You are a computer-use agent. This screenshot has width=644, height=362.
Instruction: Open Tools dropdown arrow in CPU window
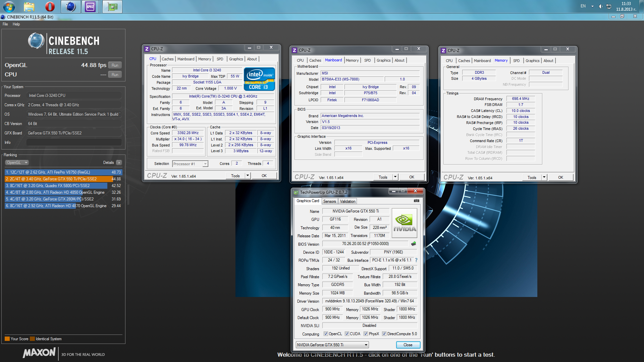[x=248, y=176]
